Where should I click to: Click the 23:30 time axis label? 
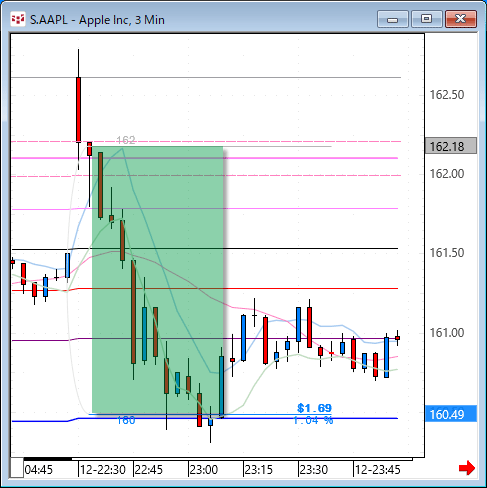[314, 470]
